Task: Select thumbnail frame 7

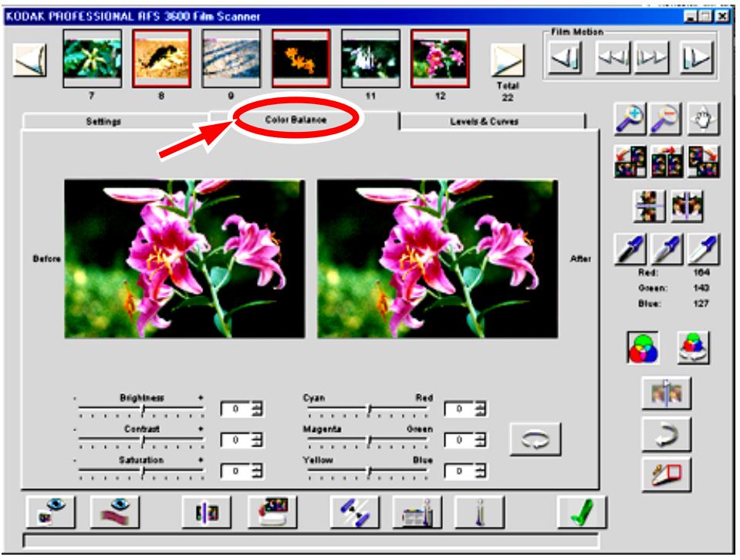Action: coord(93,59)
